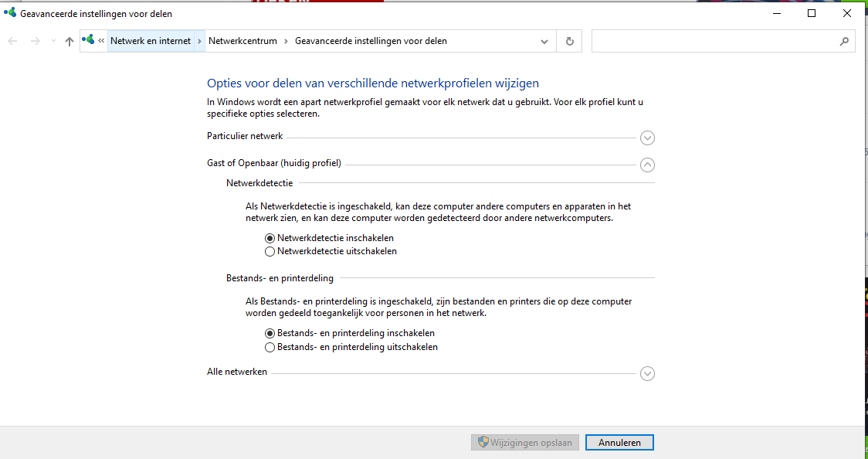Expand arrow after Netwerkcentrum
Image resolution: width=868 pixels, height=459 pixels.
pyautogui.click(x=287, y=41)
